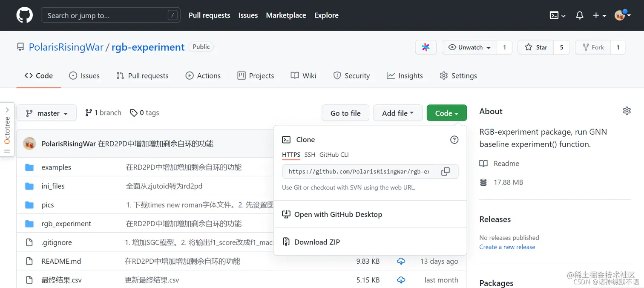Click the Unwatch button

click(469, 47)
